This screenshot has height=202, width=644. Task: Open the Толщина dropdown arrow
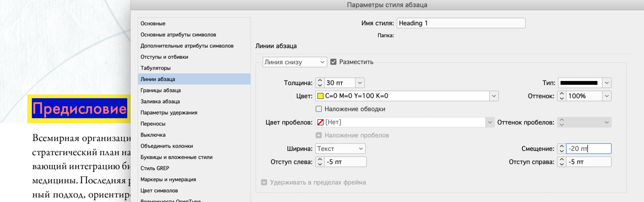[360, 83]
